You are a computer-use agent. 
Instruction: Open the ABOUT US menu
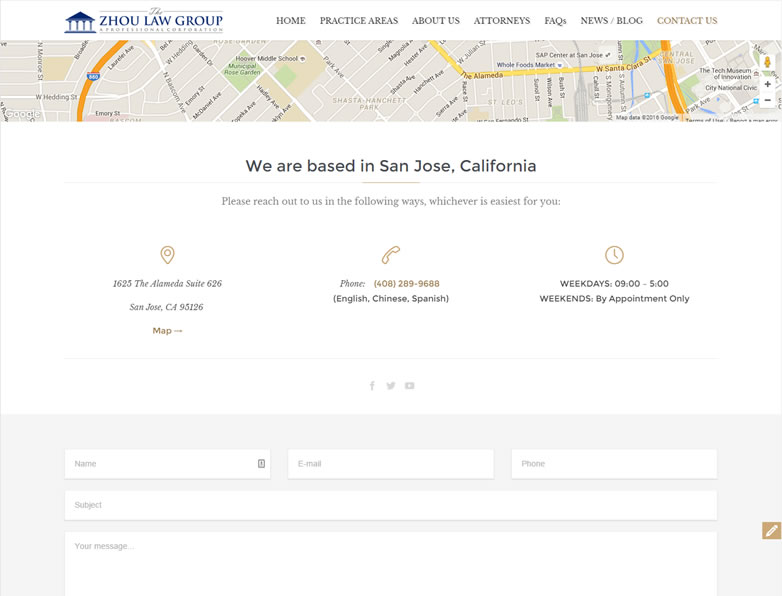click(x=435, y=21)
